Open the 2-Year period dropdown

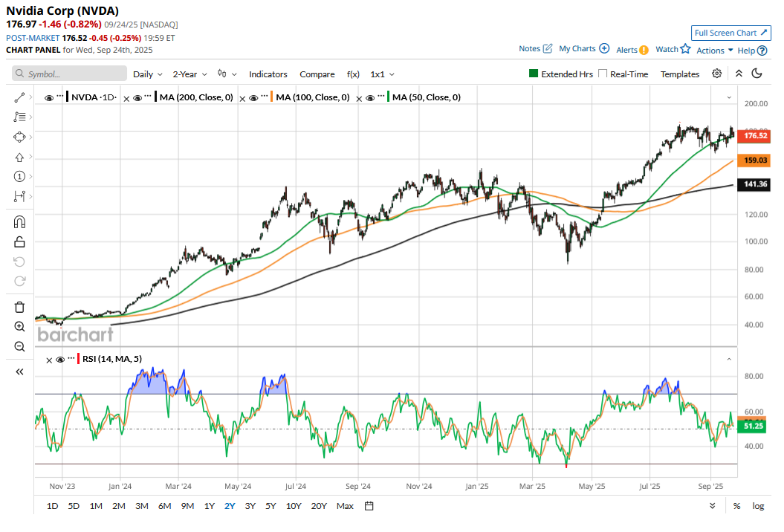pos(190,74)
